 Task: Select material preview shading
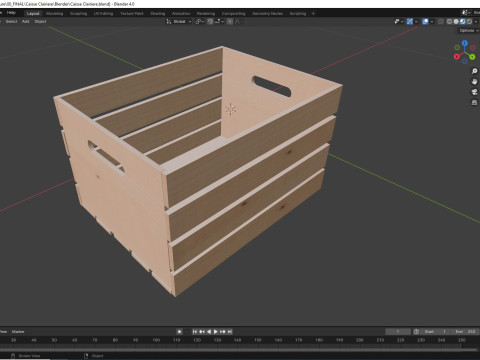(463, 21)
